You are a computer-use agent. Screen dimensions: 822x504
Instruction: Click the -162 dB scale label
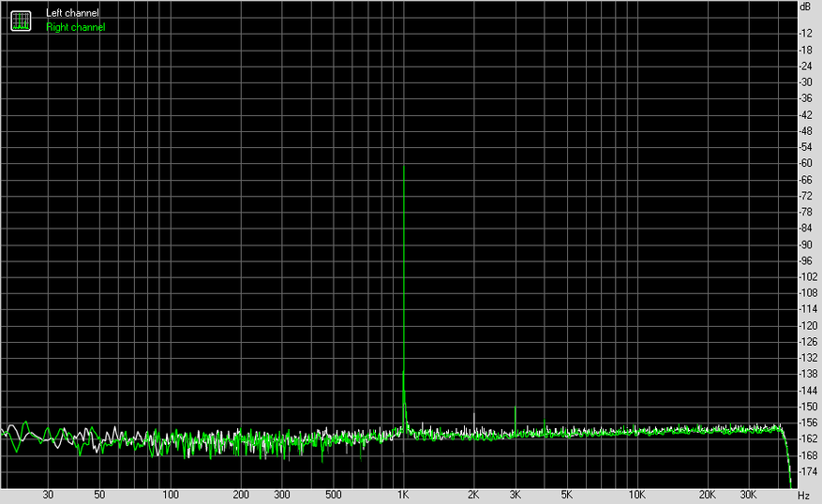808,439
